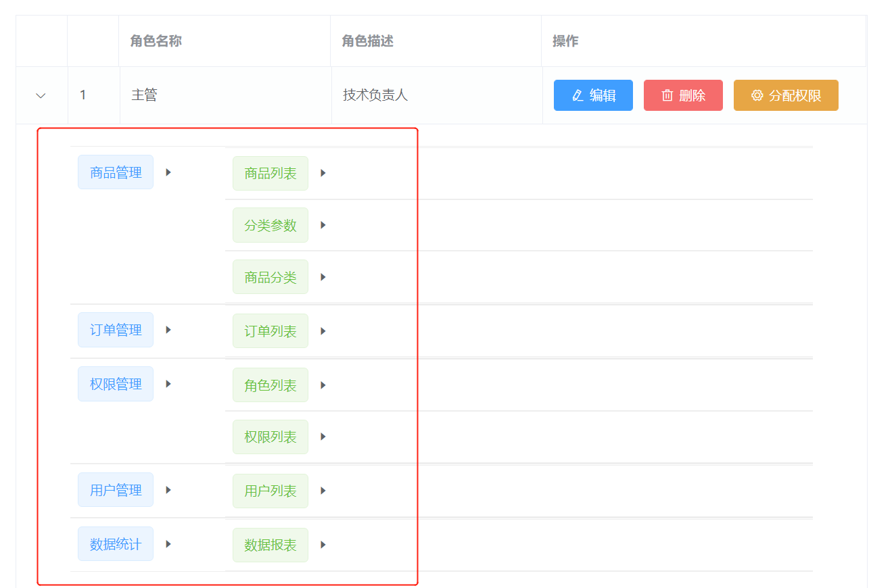Collapse the expanded row for 主管
Screen dimensions: 869x588
click(x=41, y=95)
